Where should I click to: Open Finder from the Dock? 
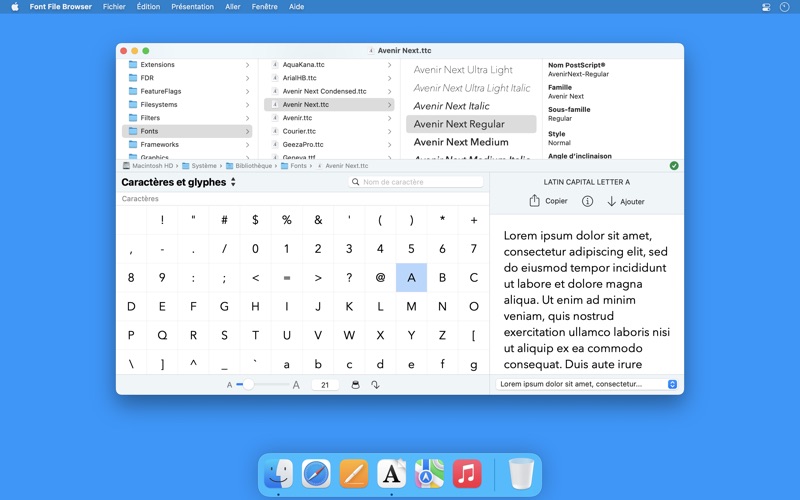pyautogui.click(x=279, y=474)
